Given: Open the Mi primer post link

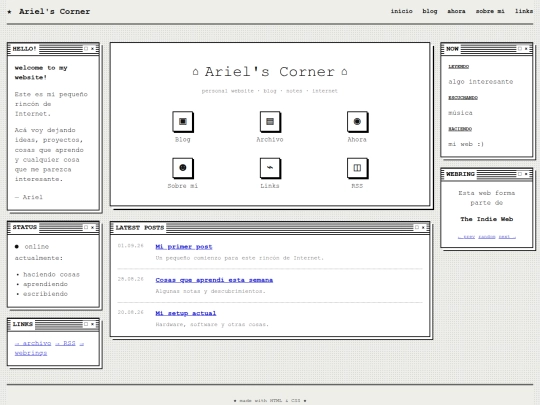Looking at the screenshot, I should click(x=184, y=247).
